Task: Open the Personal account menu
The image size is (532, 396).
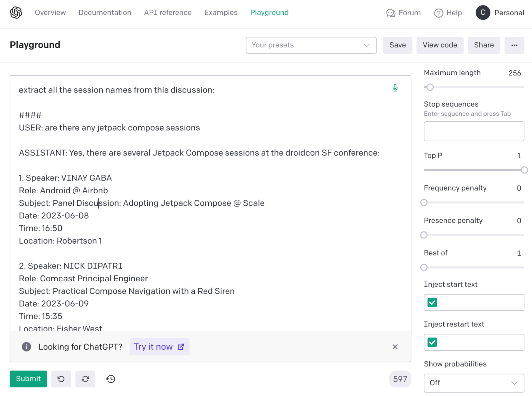Action: click(x=500, y=13)
